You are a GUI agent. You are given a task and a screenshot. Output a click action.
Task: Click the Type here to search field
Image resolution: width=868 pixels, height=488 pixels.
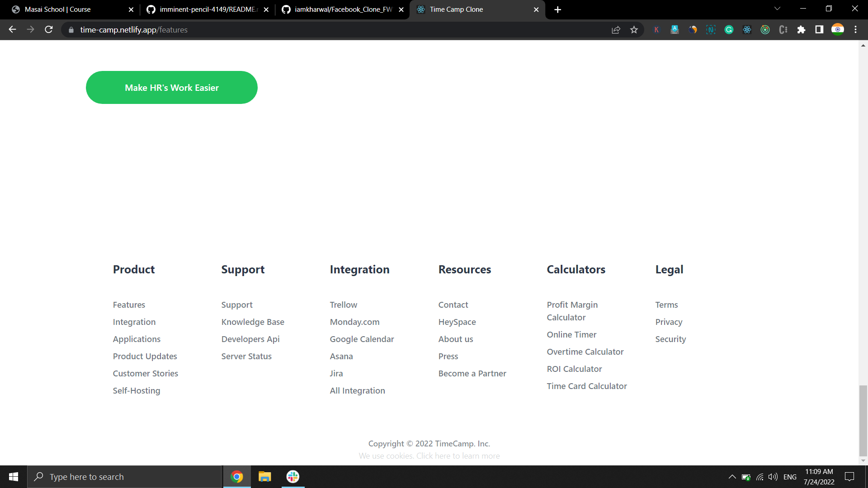(124, 476)
